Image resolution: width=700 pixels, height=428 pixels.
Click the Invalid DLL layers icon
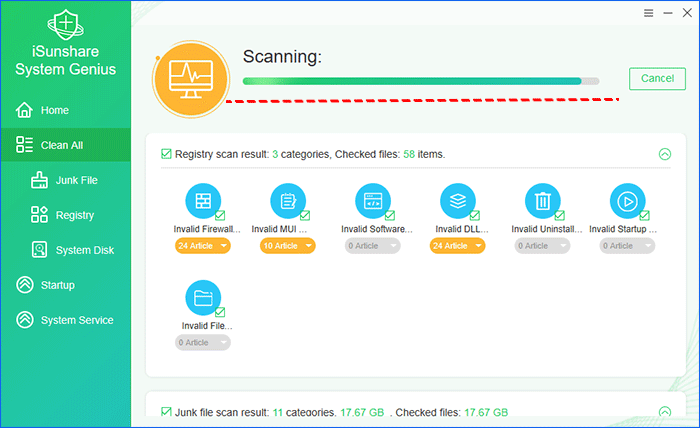click(458, 201)
